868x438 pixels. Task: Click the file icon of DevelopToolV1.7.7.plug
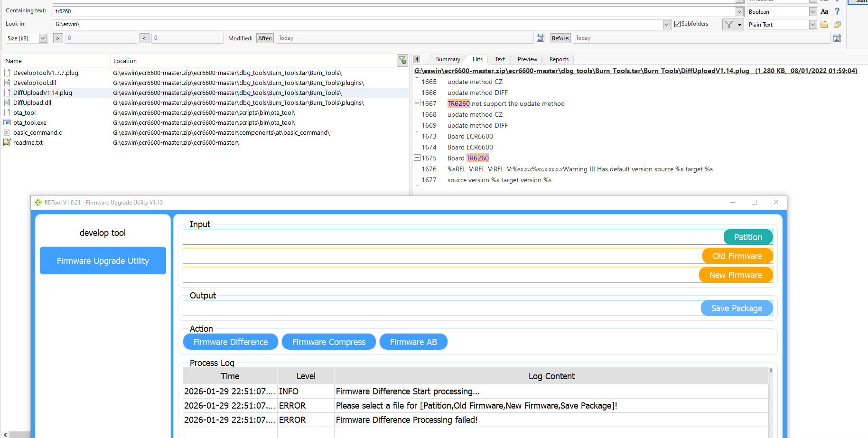7,73
